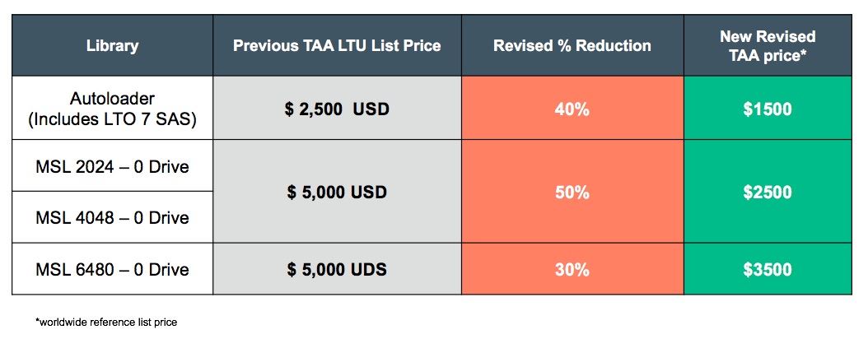This screenshot has width=868, height=339.
Task: Select the New Revised TAA price header
Action: coord(768,45)
